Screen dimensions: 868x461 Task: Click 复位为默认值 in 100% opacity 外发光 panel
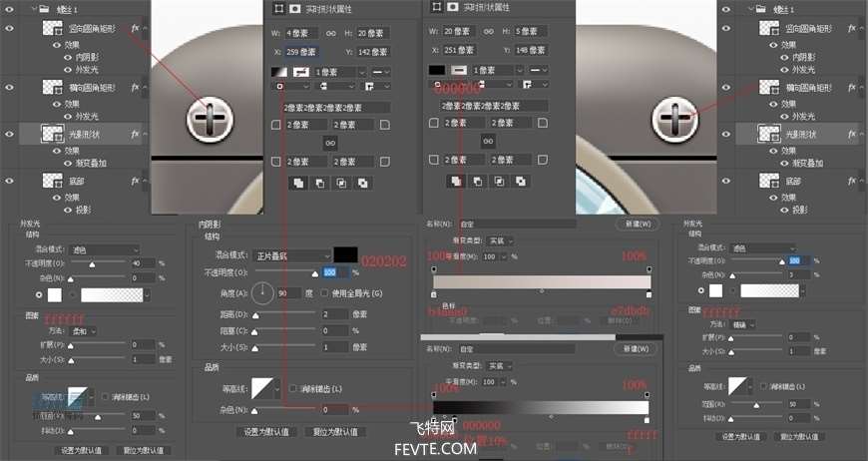point(799,437)
